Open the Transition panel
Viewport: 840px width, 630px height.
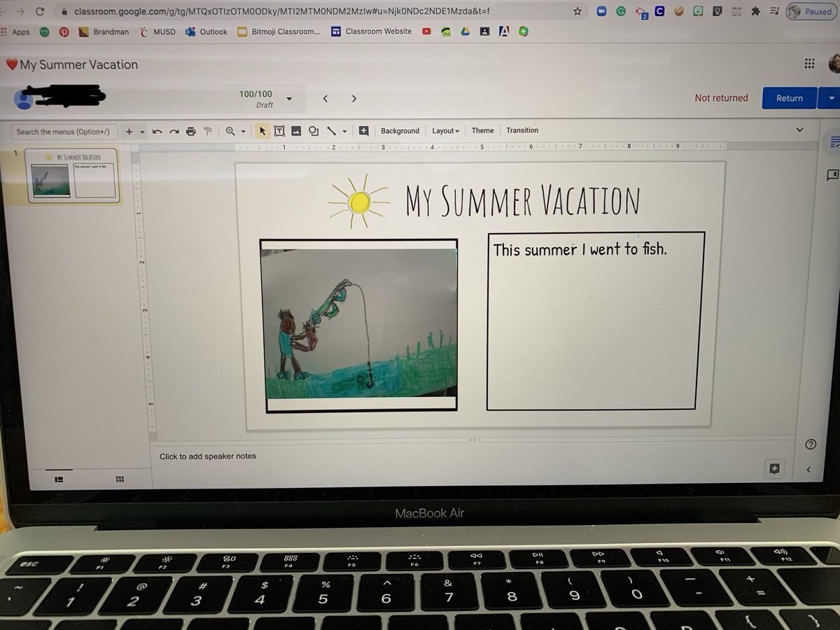point(522,130)
